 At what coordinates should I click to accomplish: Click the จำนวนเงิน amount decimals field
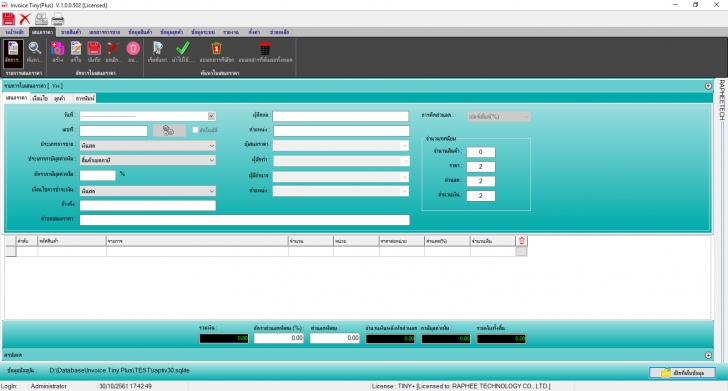click(x=481, y=196)
